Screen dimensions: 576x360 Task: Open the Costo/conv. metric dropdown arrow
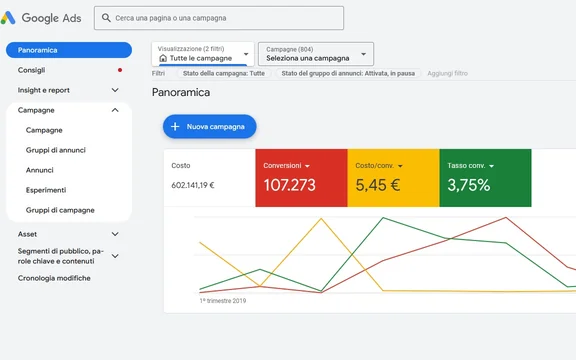click(400, 166)
